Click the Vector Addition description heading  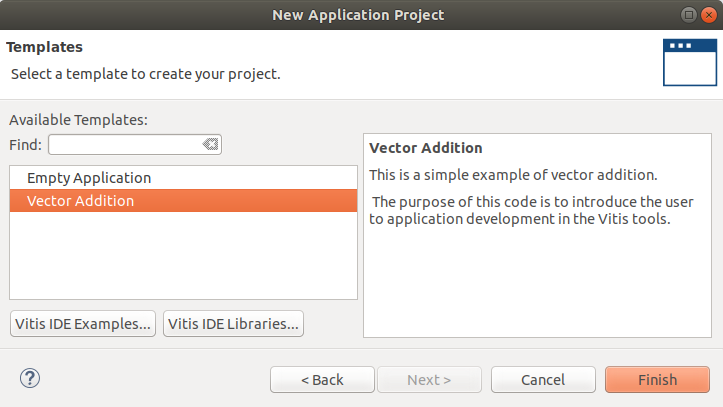point(426,148)
